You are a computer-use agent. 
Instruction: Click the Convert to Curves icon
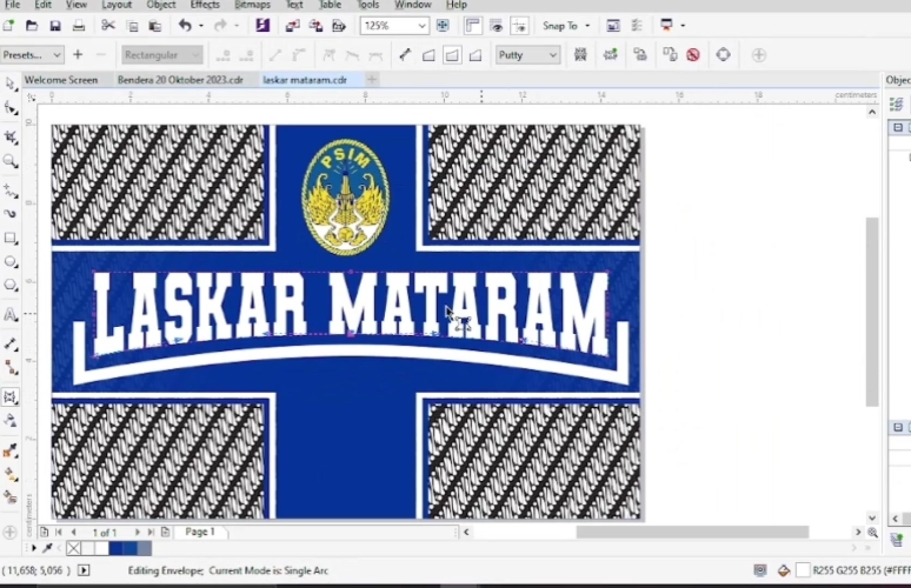point(724,55)
